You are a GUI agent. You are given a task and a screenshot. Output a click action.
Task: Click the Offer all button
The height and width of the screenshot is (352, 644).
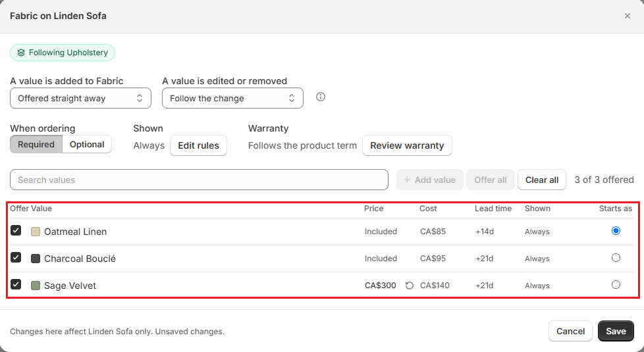tap(491, 180)
